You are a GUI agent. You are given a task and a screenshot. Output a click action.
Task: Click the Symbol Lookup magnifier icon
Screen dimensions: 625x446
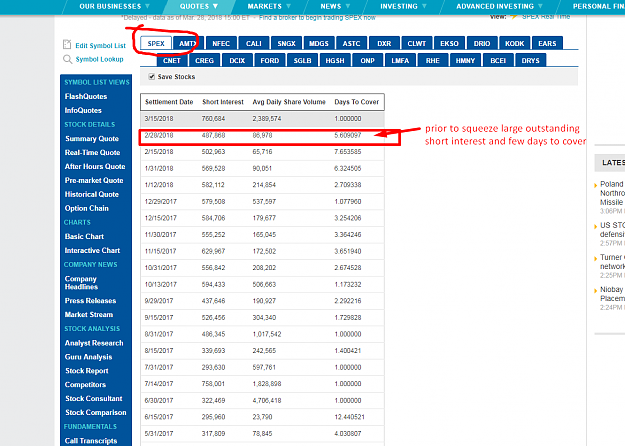click(x=67, y=59)
